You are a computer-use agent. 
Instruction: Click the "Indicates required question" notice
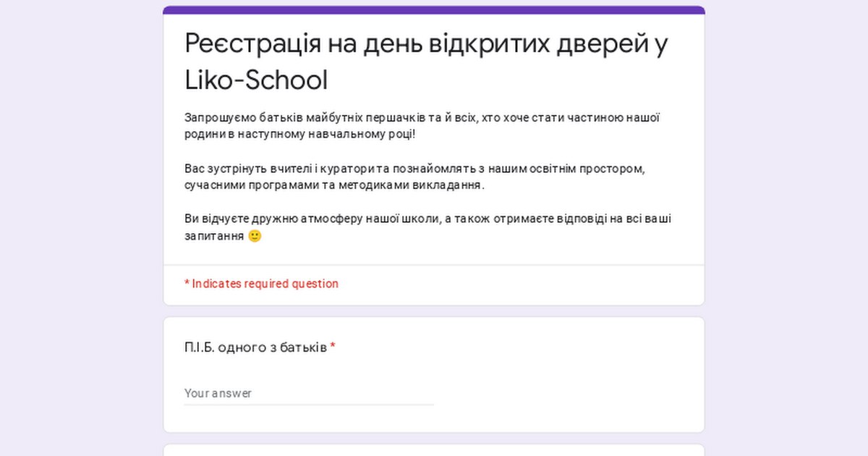[x=265, y=284]
